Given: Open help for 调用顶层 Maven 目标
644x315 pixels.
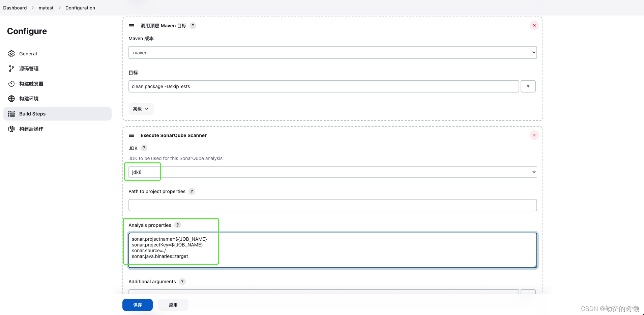Looking at the screenshot, I should [193, 26].
